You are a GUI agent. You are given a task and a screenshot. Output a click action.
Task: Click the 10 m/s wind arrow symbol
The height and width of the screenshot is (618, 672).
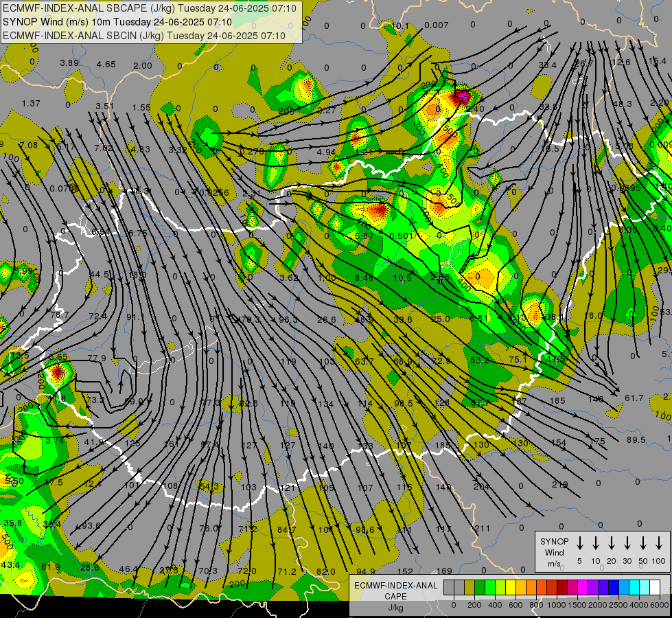tap(595, 543)
